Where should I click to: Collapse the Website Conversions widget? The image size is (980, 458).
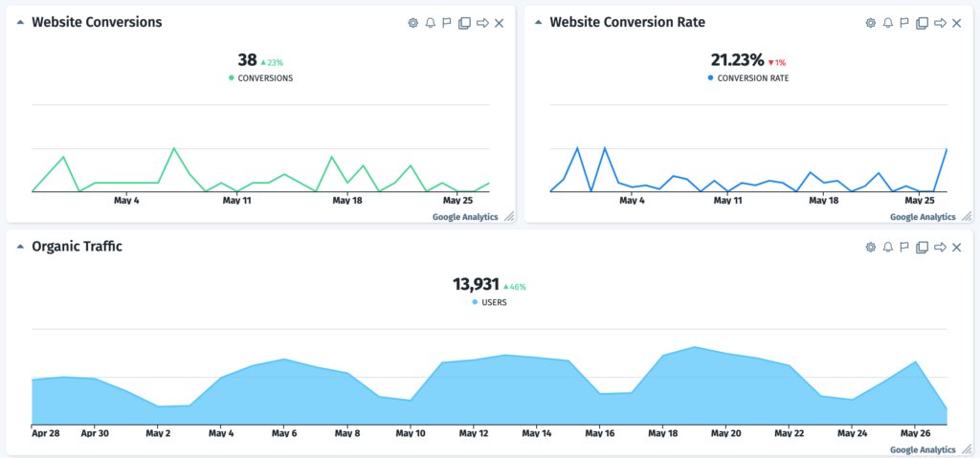[20, 22]
